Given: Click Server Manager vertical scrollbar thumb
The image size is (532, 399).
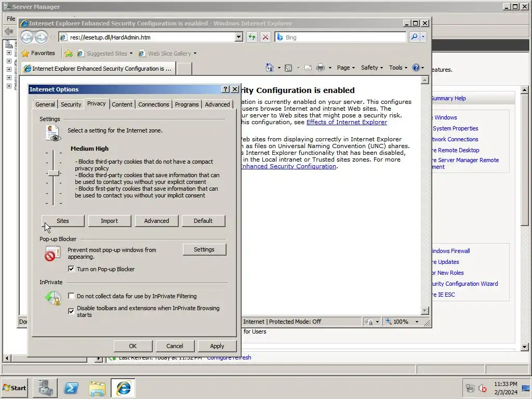Looking at the screenshot, I should tap(525, 159).
